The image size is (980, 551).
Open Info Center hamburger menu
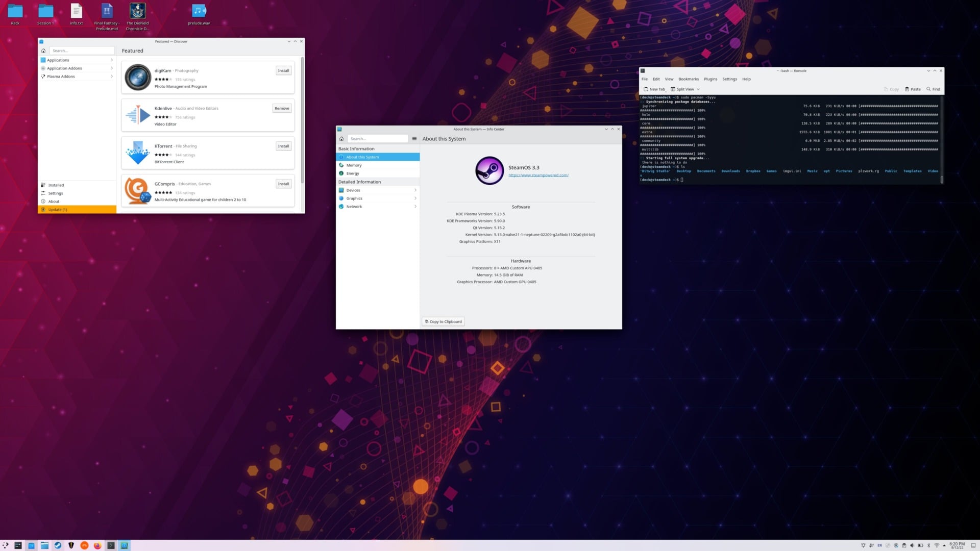[x=414, y=139]
